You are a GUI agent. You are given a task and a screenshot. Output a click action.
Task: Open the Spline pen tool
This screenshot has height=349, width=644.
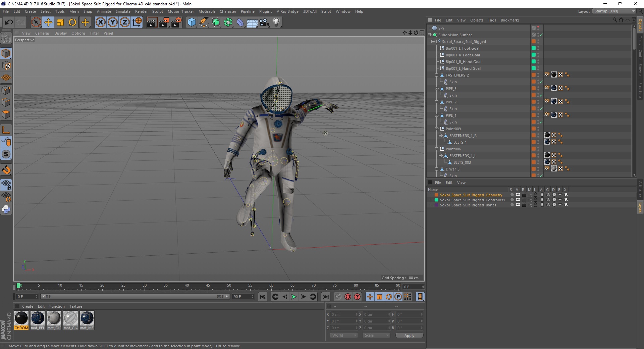tap(204, 22)
